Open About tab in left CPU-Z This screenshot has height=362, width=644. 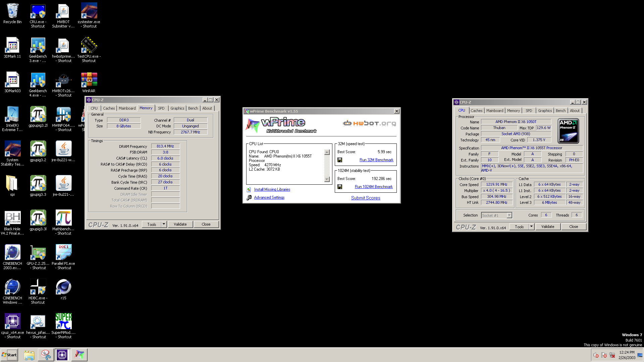[207, 108]
